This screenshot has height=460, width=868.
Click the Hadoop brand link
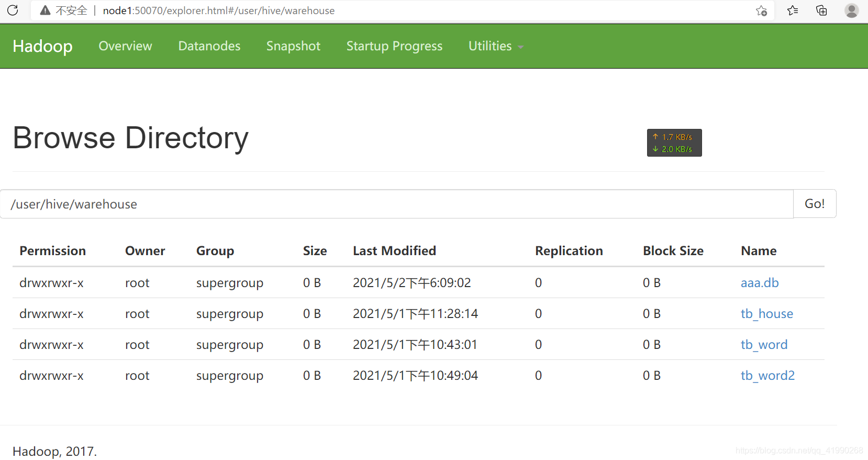(x=42, y=46)
